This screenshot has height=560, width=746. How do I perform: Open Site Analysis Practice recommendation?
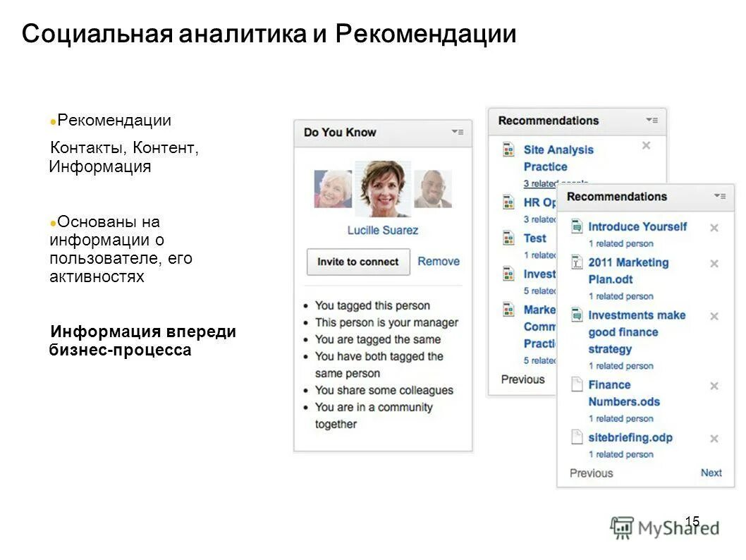558,158
